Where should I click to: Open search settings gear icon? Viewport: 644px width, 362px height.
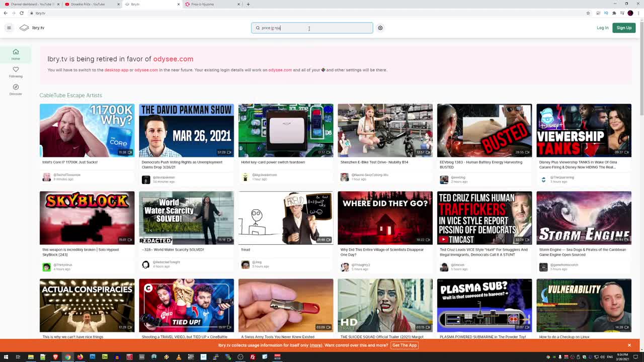tap(380, 28)
